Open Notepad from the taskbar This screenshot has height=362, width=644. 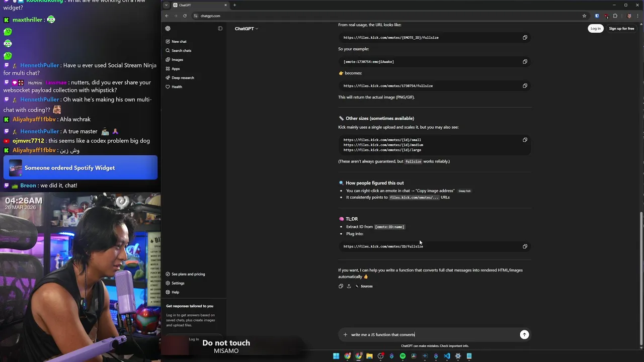click(x=469, y=356)
